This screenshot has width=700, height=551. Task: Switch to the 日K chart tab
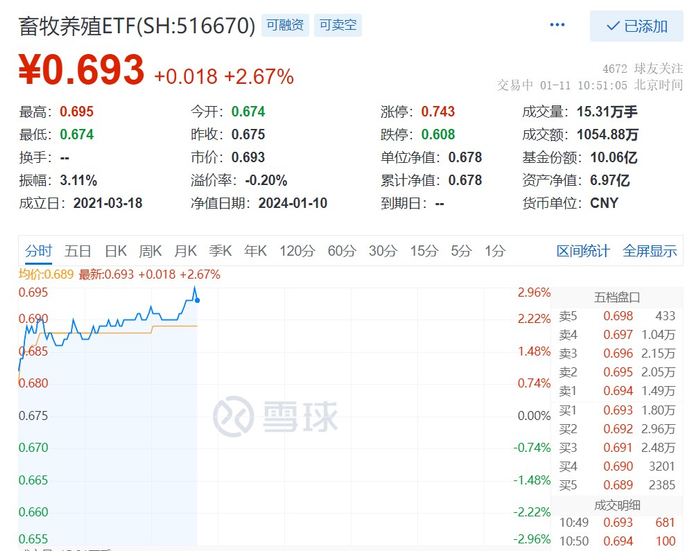116,251
